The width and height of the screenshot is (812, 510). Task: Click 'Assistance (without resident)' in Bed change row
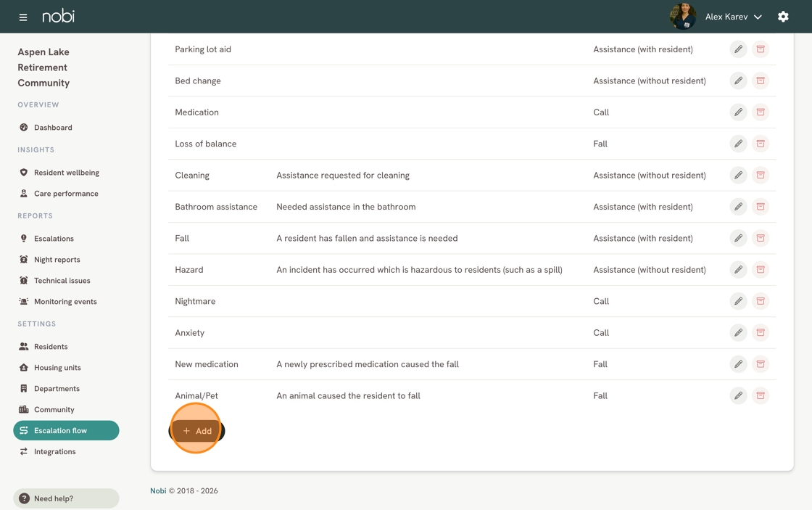(650, 81)
